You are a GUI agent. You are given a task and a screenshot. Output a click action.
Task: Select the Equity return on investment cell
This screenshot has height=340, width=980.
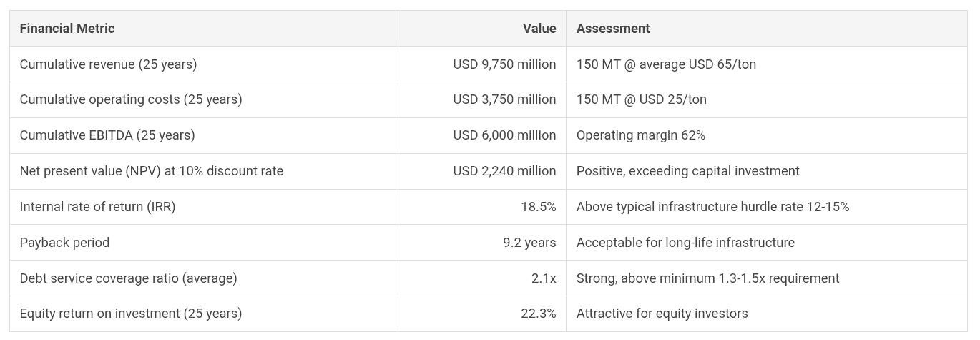pos(131,314)
